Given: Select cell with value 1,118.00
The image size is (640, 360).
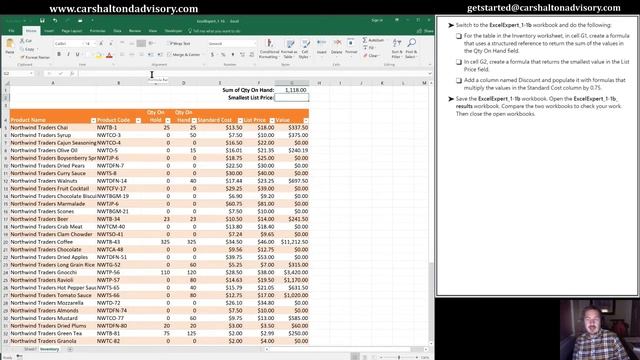Looking at the screenshot, I should tap(291, 90).
